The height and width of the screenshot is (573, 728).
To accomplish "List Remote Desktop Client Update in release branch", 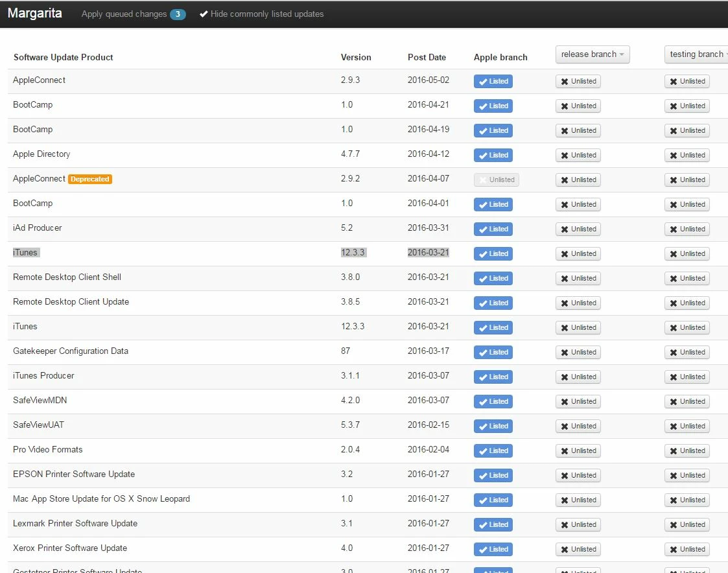I will [578, 303].
